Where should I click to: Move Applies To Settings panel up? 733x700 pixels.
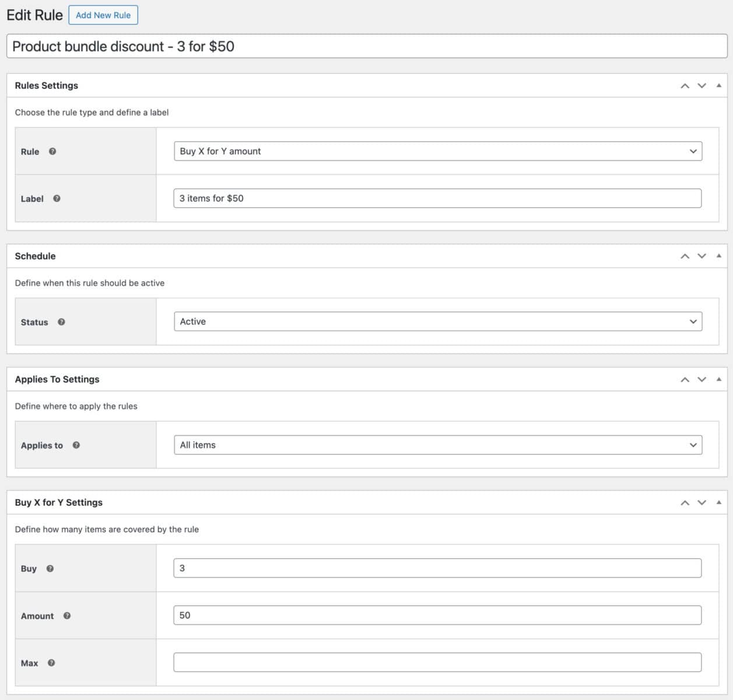click(685, 380)
